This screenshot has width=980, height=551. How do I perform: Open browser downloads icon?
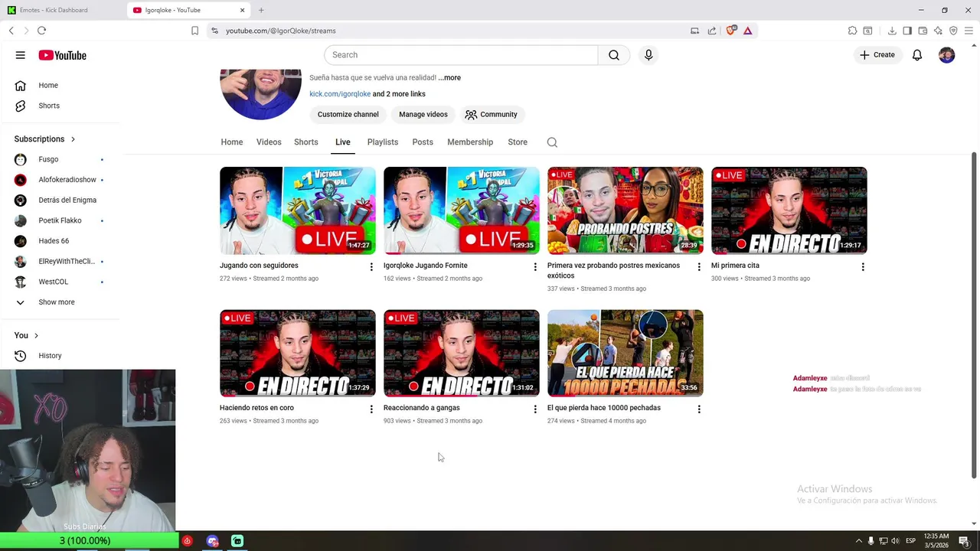(892, 31)
